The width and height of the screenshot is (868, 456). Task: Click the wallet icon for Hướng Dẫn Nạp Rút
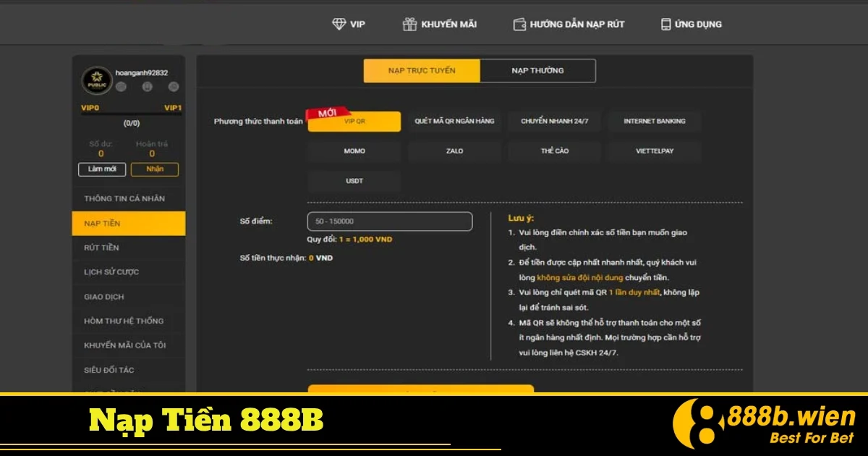click(519, 24)
